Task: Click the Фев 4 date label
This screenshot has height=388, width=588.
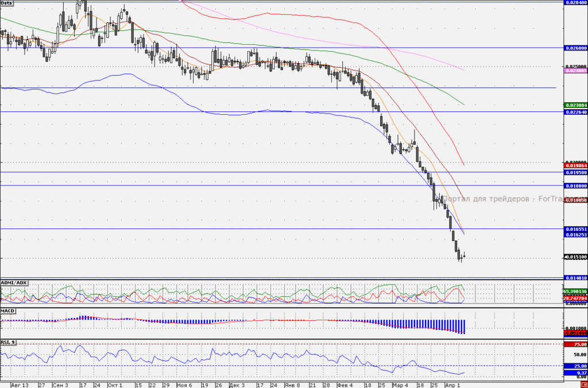Action: (345, 385)
